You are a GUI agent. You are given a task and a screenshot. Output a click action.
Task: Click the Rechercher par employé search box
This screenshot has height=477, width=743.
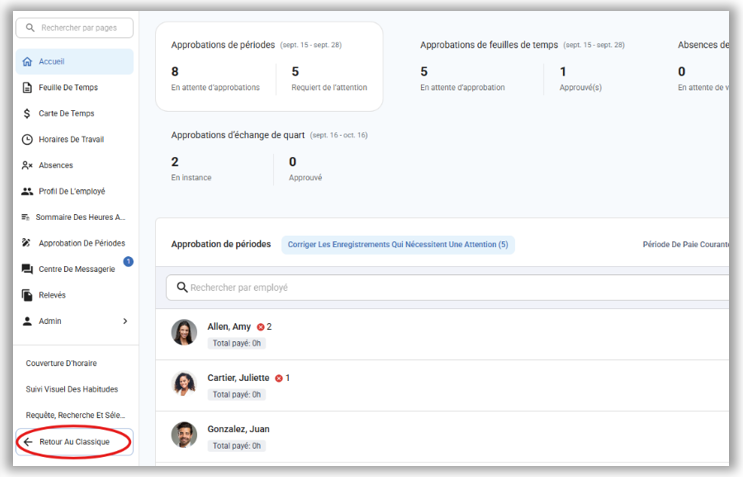pyautogui.click(x=447, y=288)
